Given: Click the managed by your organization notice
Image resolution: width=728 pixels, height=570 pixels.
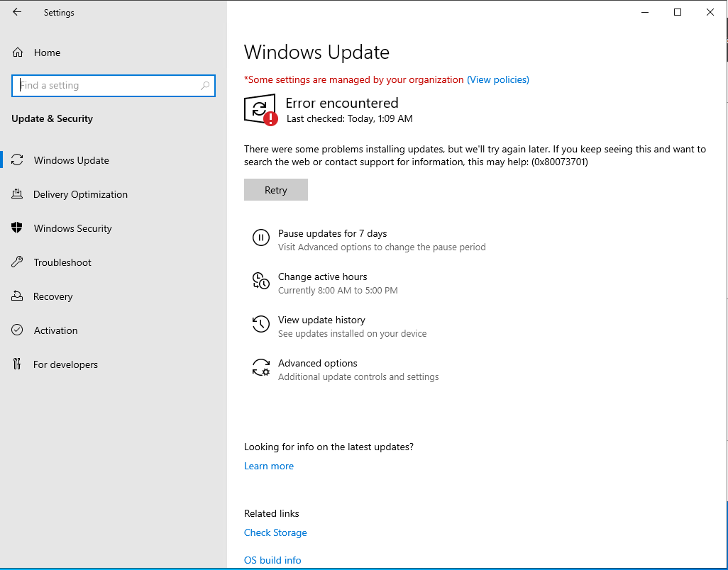Looking at the screenshot, I should (354, 80).
